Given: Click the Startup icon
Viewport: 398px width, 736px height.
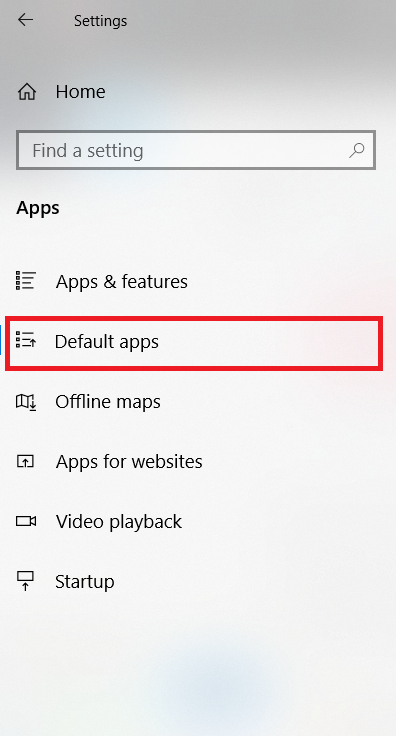Looking at the screenshot, I should click(25, 581).
